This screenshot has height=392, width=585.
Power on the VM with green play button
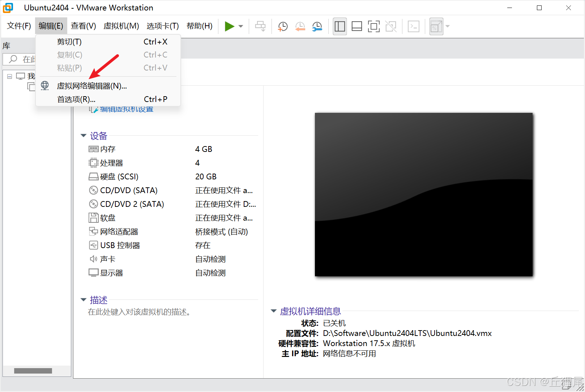pos(230,26)
